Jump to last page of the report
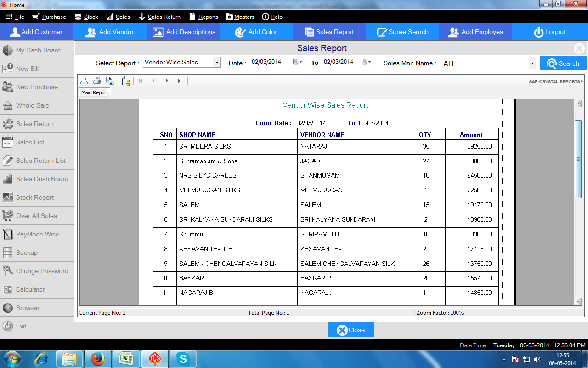Image resolution: width=588 pixels, height=368 pixels. tap(180, 81)
